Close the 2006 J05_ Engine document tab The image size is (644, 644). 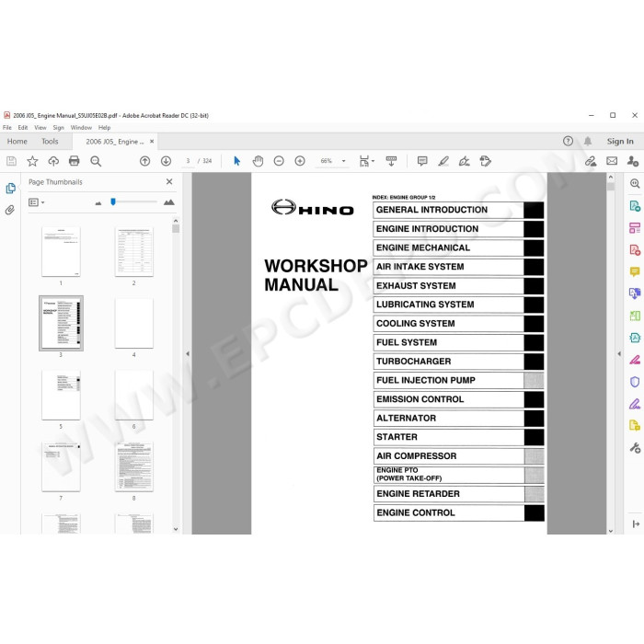click(x=152, y=142)
